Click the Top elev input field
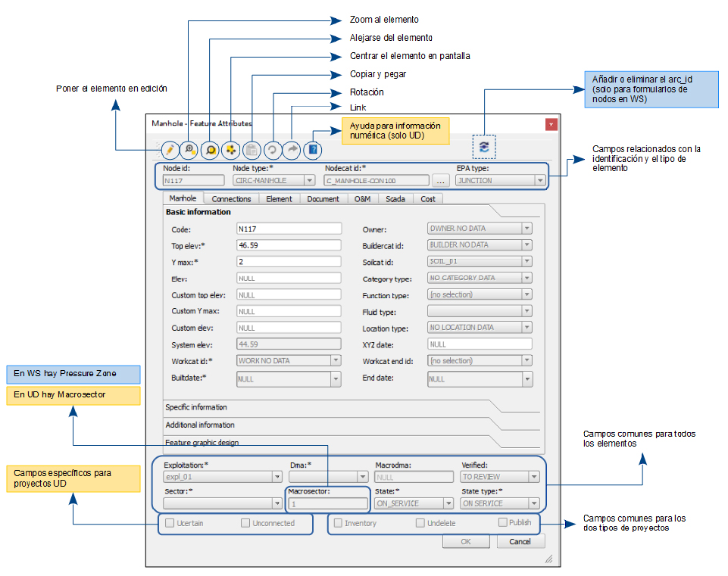728x576 pixels. [289, 245]
